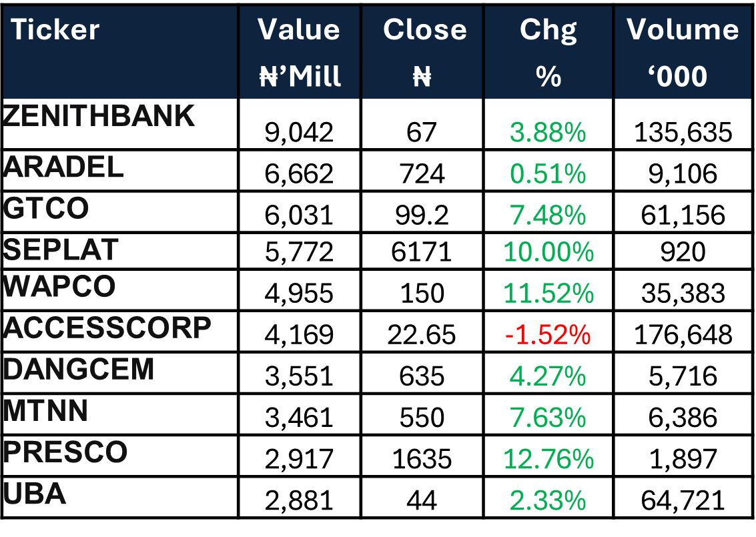Click the ACCESSCORP ticker name

click(107, 328)
